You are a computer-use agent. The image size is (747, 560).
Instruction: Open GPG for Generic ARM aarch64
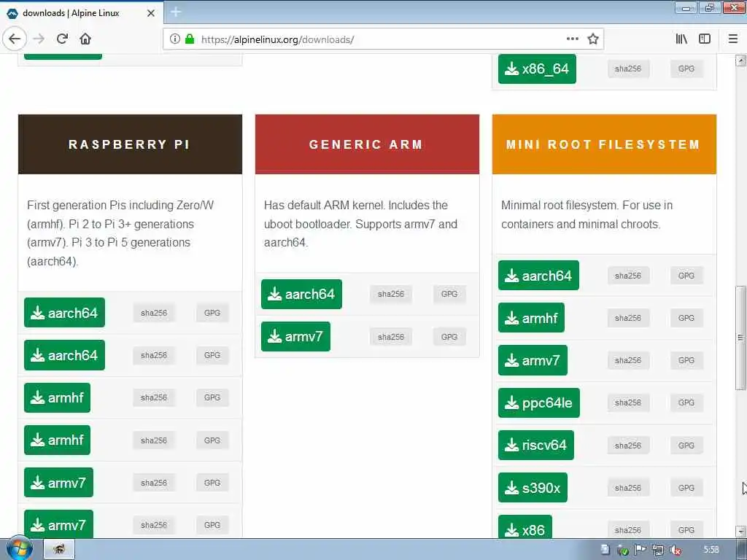coord(449,295)
